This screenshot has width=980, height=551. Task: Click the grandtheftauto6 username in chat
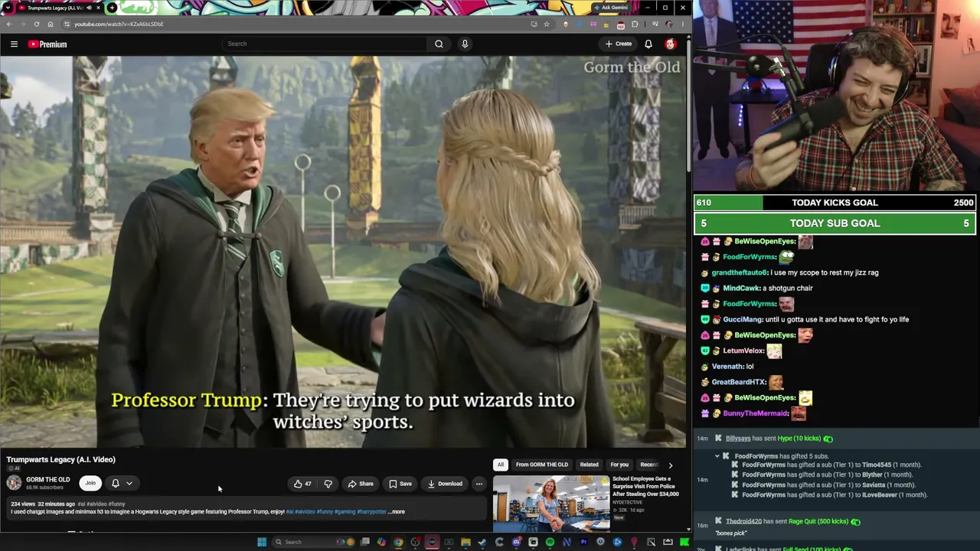point(740,272)
